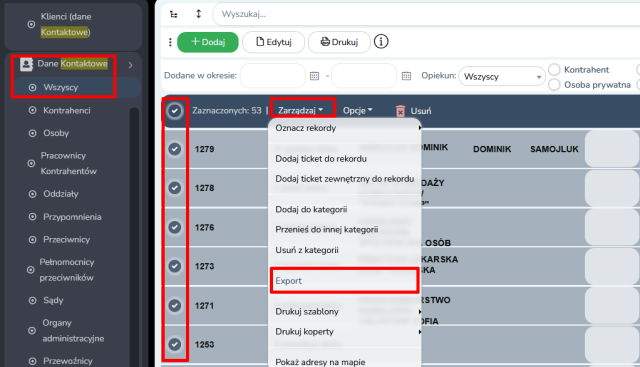Click the tree hierarchy view icon
640x367 pixels.
(173, 14)
